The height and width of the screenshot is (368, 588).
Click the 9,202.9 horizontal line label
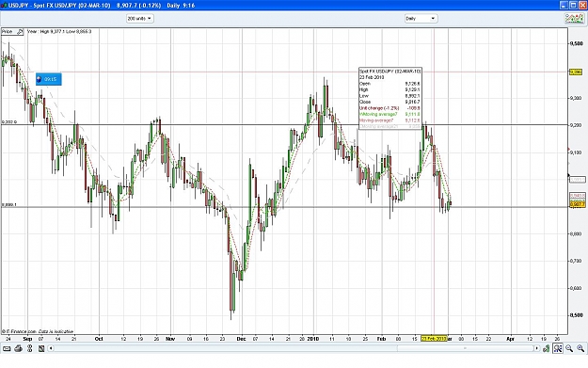click(x=9, y=122)
